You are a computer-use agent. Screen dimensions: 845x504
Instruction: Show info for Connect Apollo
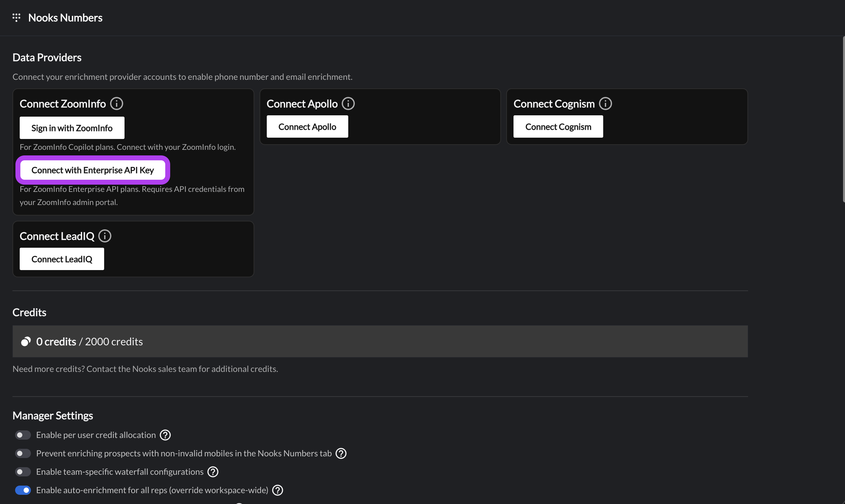coord(348,103)
